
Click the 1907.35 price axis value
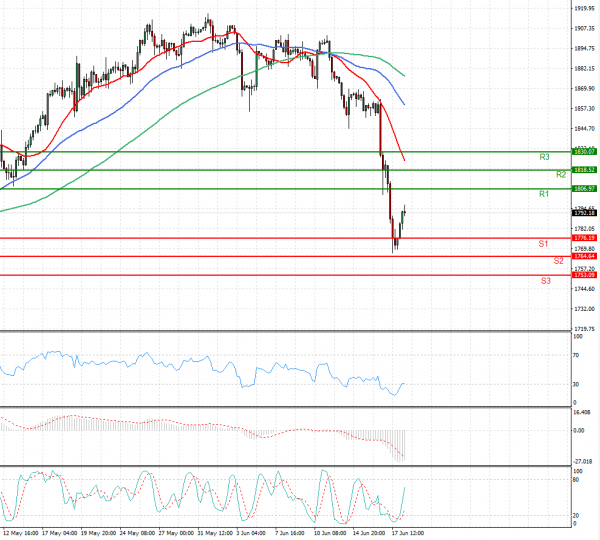pyautogui.click(x=584, y=28)
